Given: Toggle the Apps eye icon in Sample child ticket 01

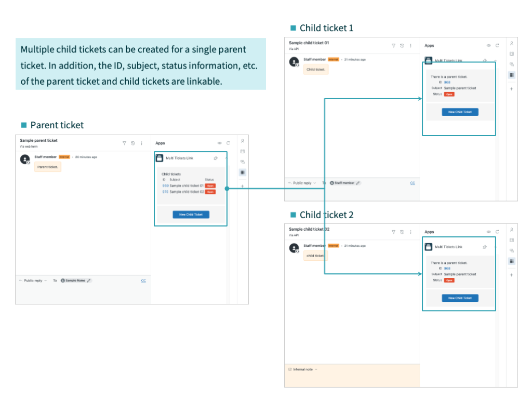Looking at the screenshot, I should pyautogui.click(x=488, y=46).
